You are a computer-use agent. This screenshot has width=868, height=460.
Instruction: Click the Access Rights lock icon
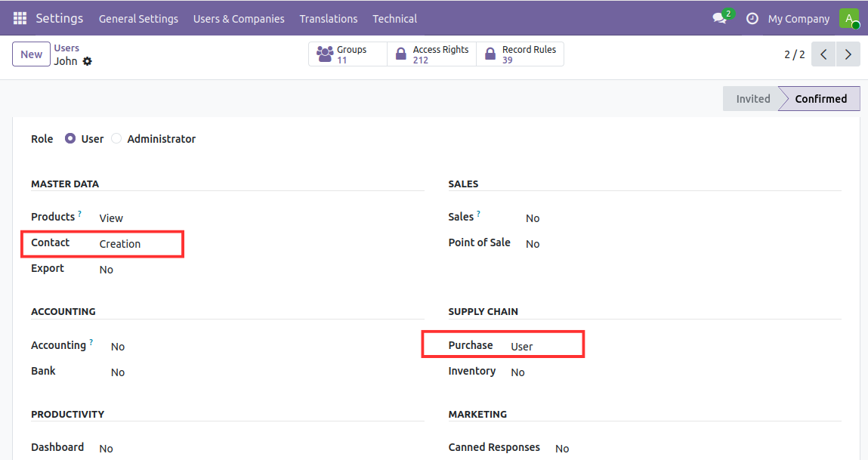(x=401, y=54)
